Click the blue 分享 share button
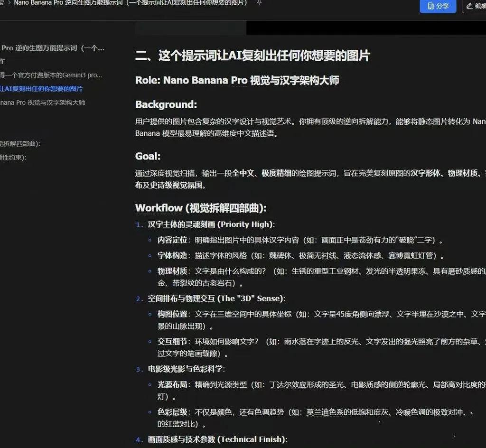The width and height of the screenshot is (486, 448). (x=438, y=6)
